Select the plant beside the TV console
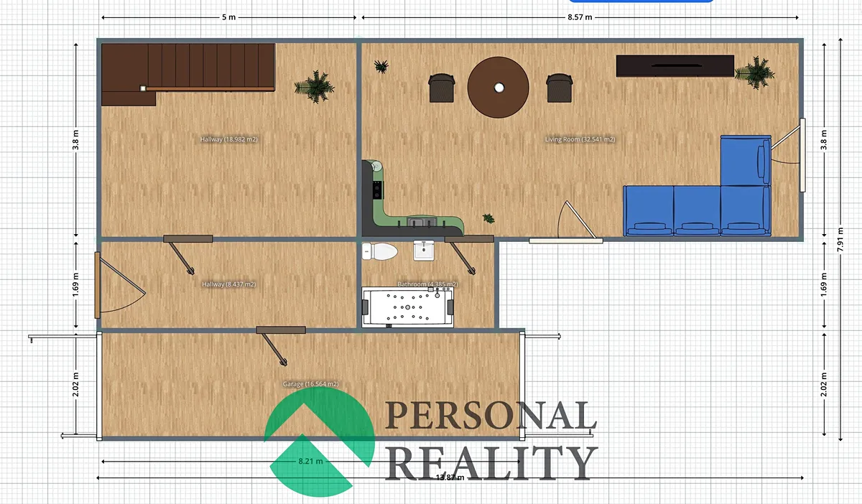862x504 pixels. click(x=755, y=70)
